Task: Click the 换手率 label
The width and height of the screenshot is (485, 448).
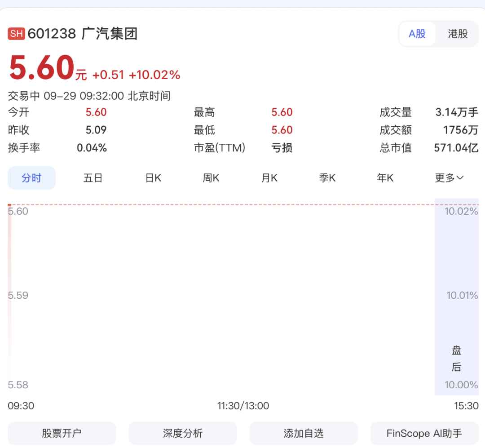Action: (24, 148)
